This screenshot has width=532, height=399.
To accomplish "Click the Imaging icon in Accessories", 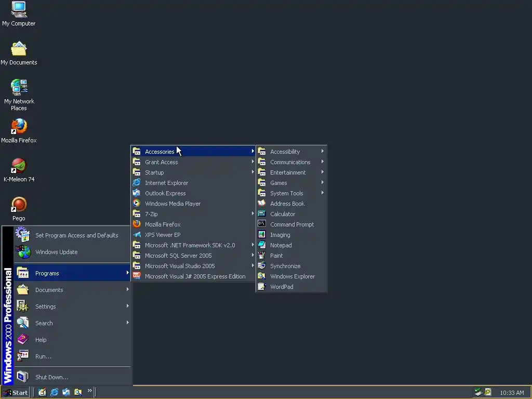I will [x=262, y=234].
